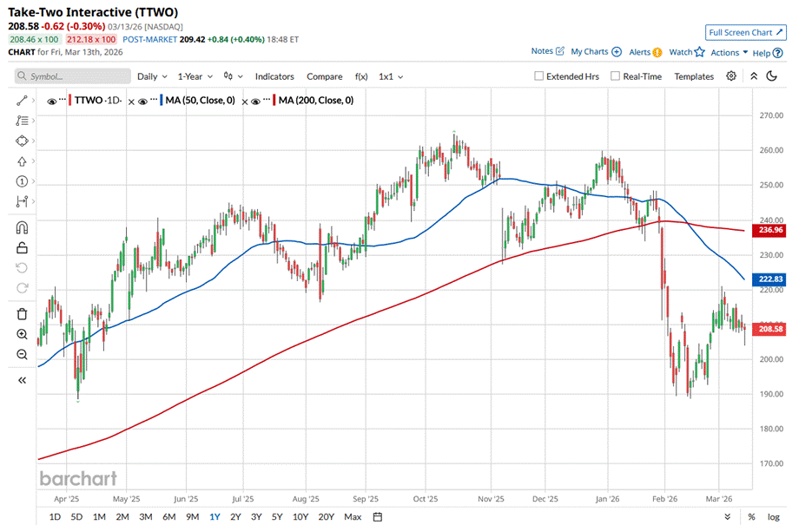This screenshot has width=812, height=525.
Task: Open the calendar date range picker
Action: [x=378, y=517]
